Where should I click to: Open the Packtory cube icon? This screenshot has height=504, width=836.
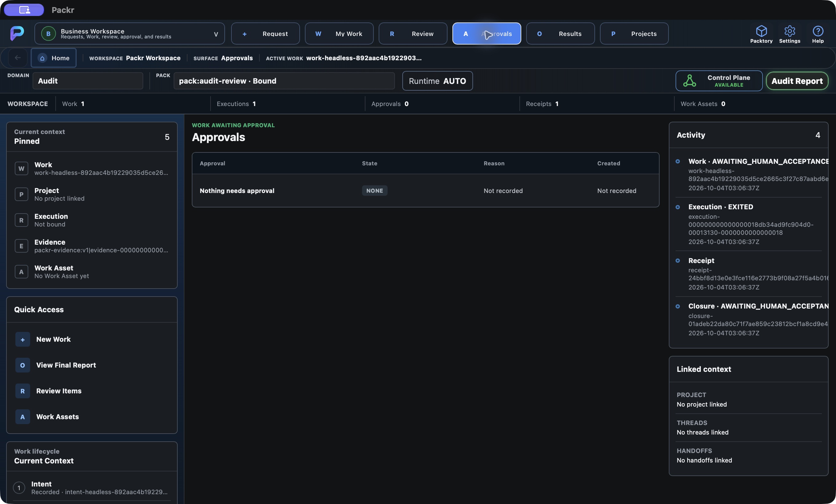tap(761, 31)
